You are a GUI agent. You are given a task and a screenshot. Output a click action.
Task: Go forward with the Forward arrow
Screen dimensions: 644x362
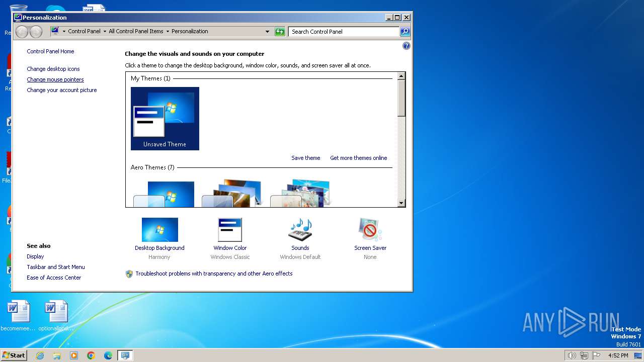click(x=36, y=32)
